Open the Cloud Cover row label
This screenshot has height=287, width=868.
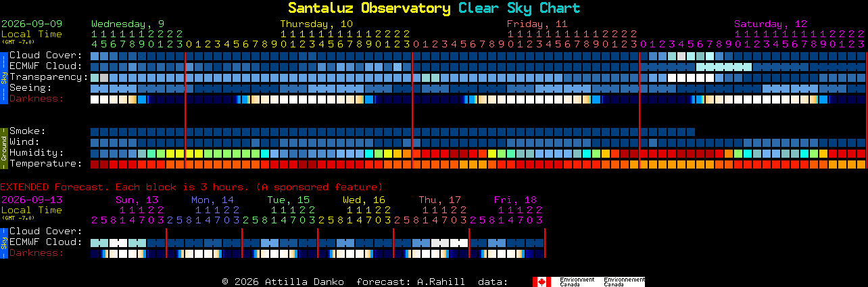click(45, 56)
